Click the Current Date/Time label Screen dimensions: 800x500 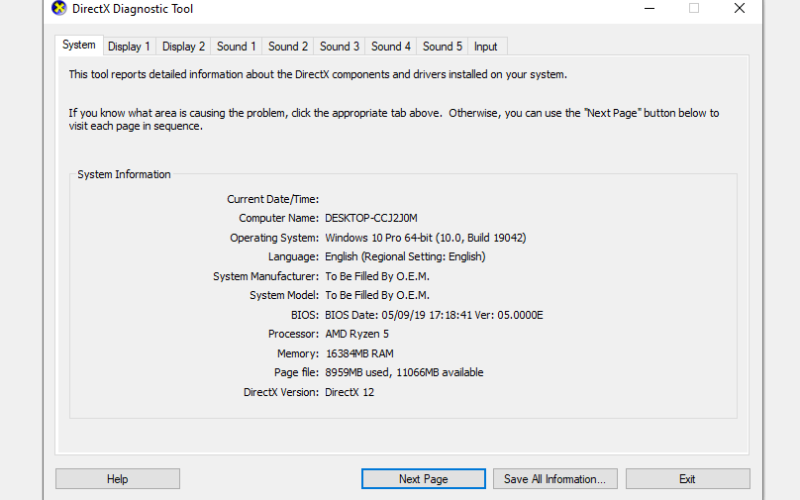tap(273, 199)
